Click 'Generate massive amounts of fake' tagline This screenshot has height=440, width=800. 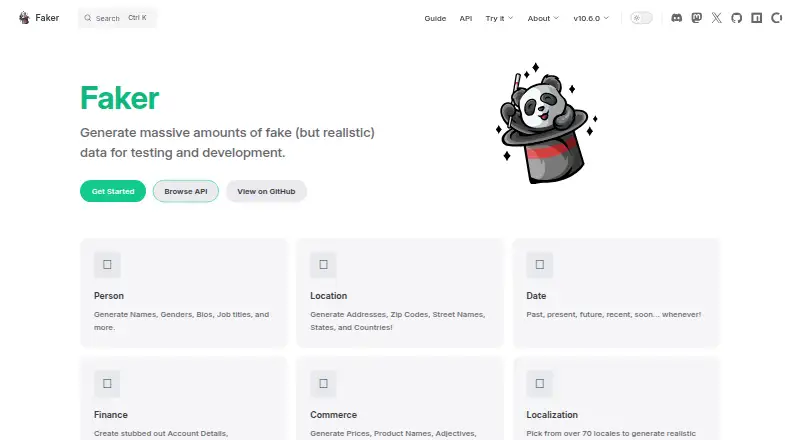(227, 142)
